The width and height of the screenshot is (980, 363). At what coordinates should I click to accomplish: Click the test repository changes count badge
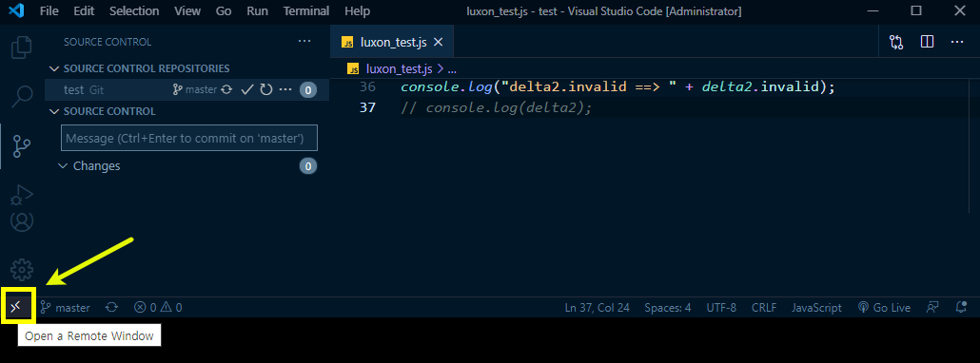point(307,90)
